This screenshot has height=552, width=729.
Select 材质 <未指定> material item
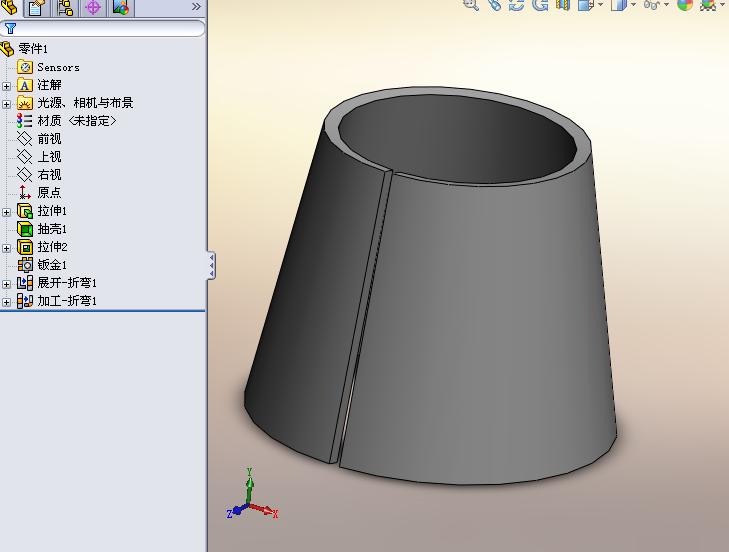[77, 120]
